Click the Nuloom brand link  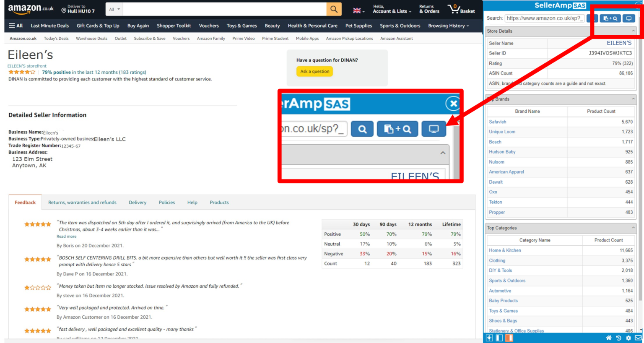(x=496, y=162)
